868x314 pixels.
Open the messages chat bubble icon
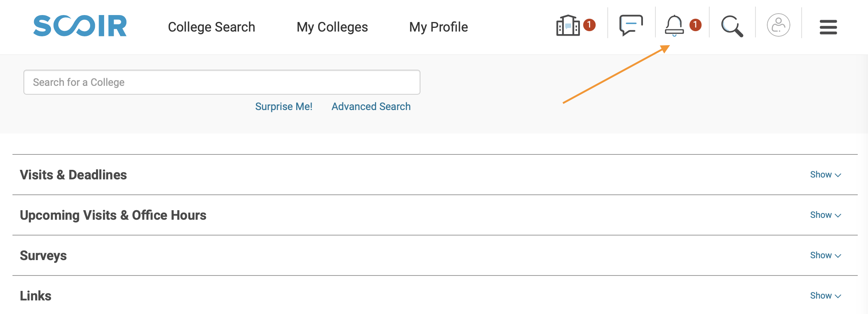coord(631,25)
